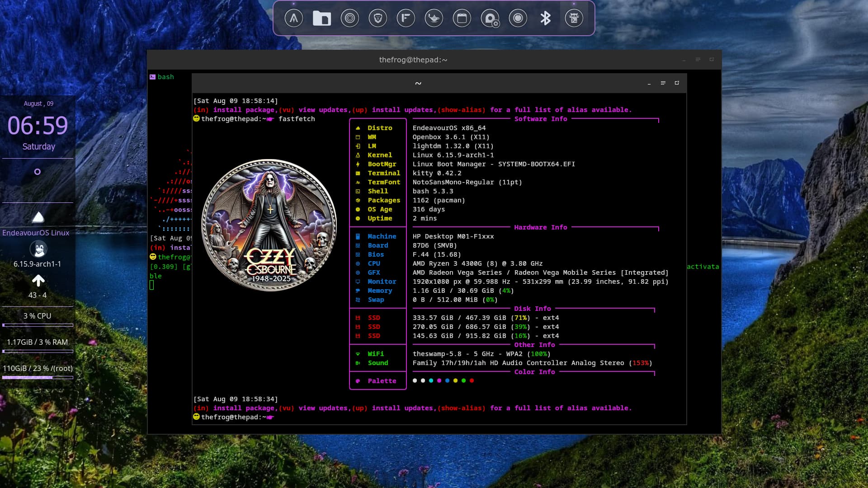The height and width of the screenshot is (488, 868).
Task: Click the red palette dot
Action: (x=472, y=380)
